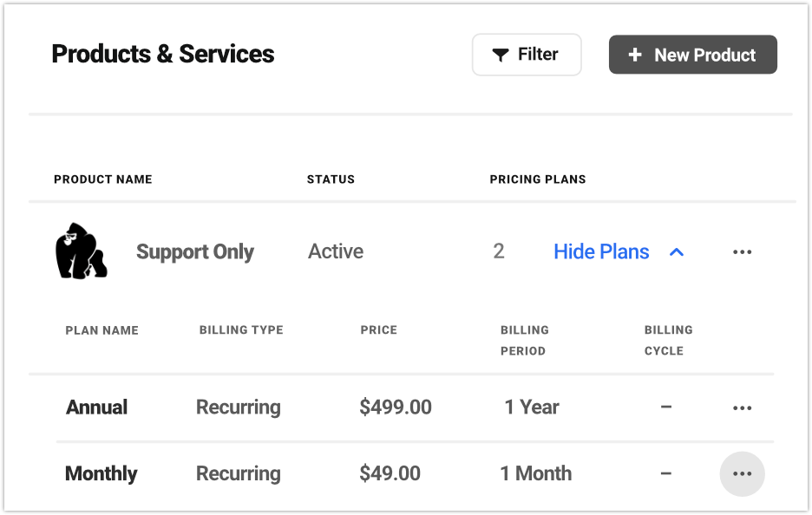Click the pricing plans count showing 2

click(499, 251)
